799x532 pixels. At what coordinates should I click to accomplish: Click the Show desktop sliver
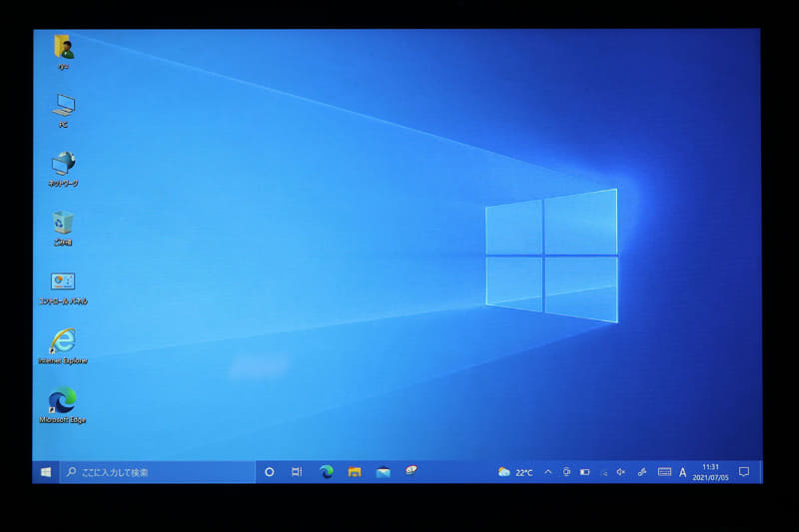click(x=760, y=472)
